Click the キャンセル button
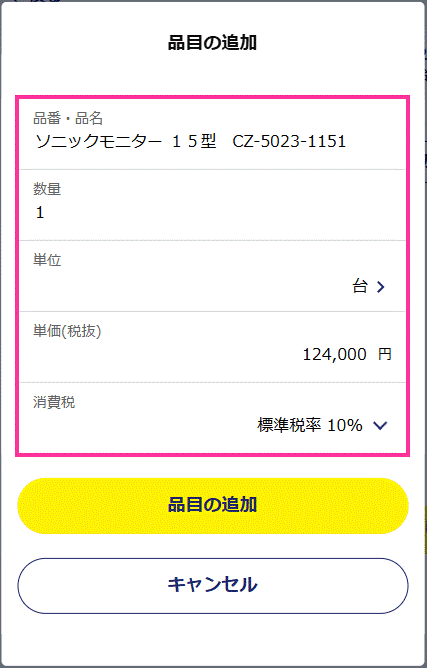 tap(213, 585)
